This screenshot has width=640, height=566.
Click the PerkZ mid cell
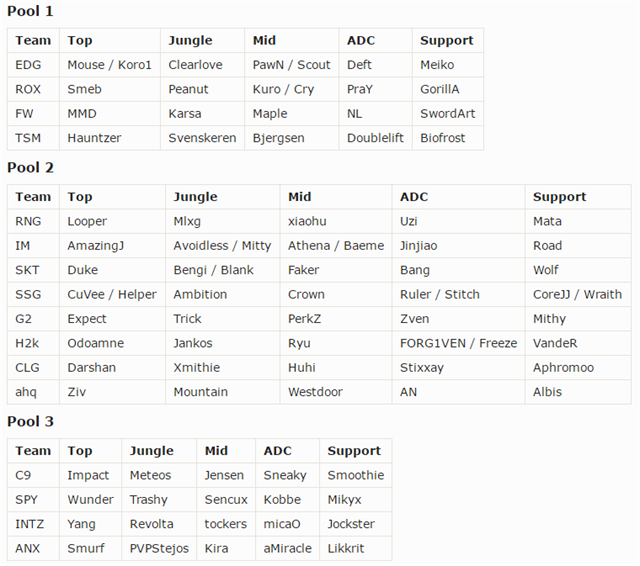[x=307, y=318]
